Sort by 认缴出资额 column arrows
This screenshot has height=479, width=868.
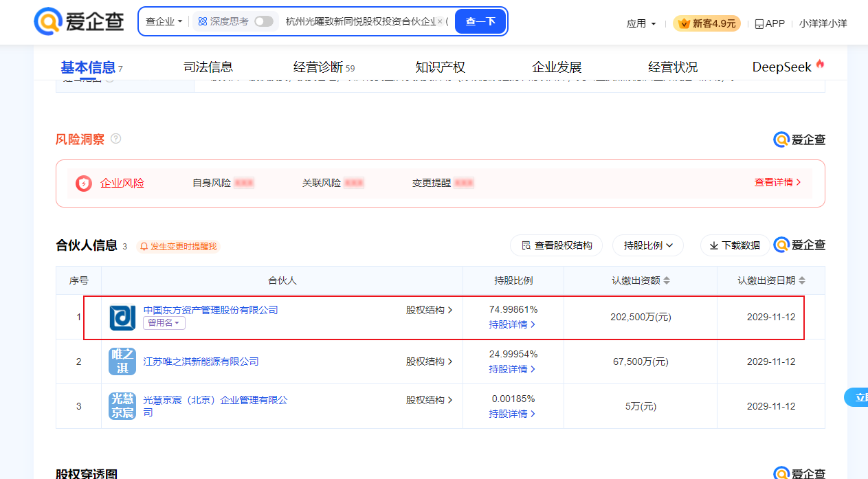point(666,280)
